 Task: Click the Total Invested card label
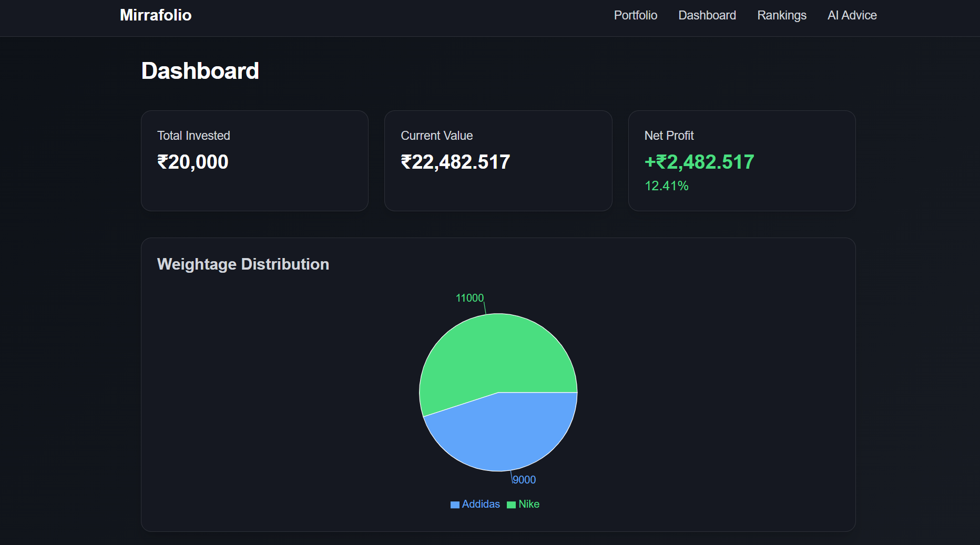tap(193, 136)
